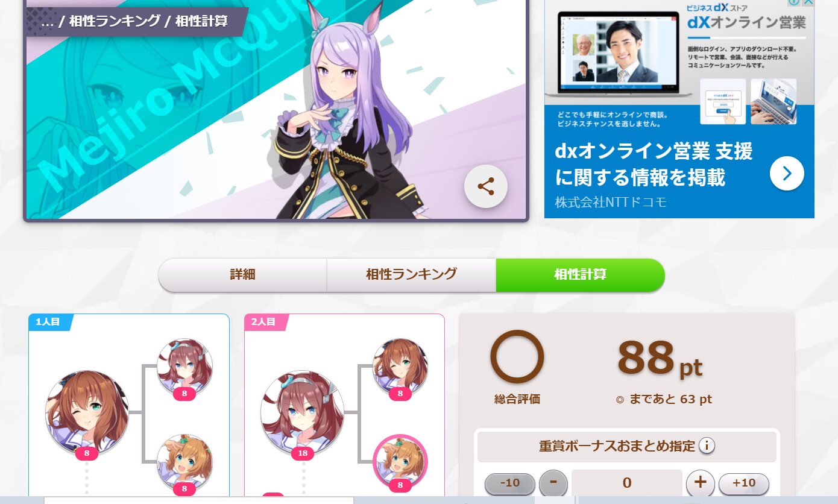Screen dimensions: 838x504
Task: Switch to the 詳細 tab
Action: coord(242,275)
